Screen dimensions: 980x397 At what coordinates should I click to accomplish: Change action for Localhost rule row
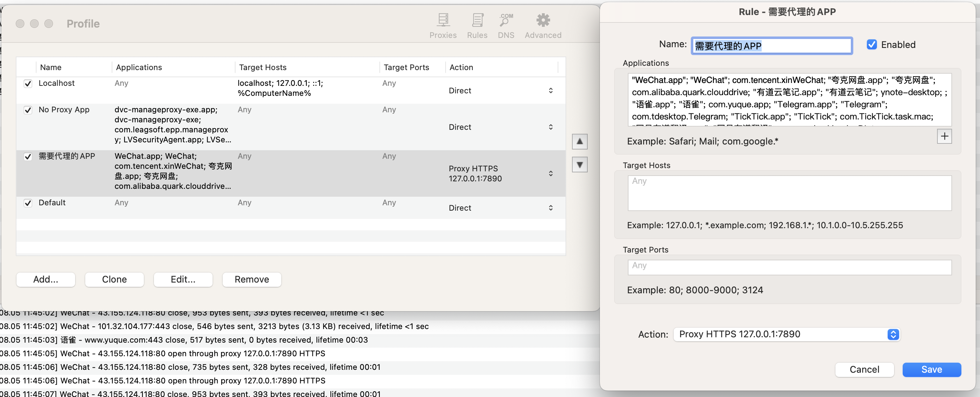tap(550, 90)
